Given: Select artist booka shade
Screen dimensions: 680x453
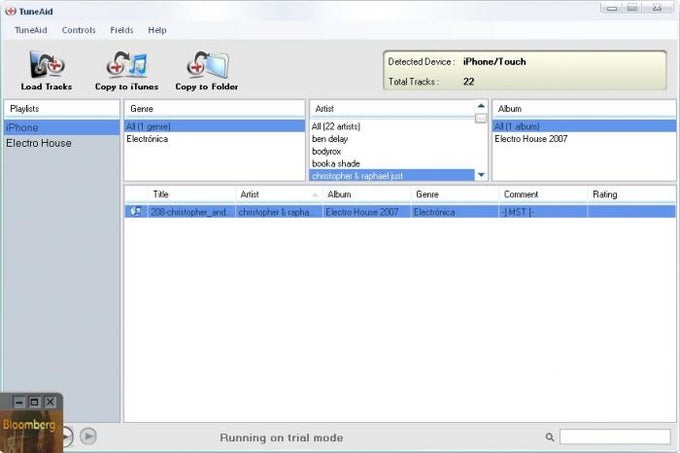Looking at the screenshot, I should point(392,163).
